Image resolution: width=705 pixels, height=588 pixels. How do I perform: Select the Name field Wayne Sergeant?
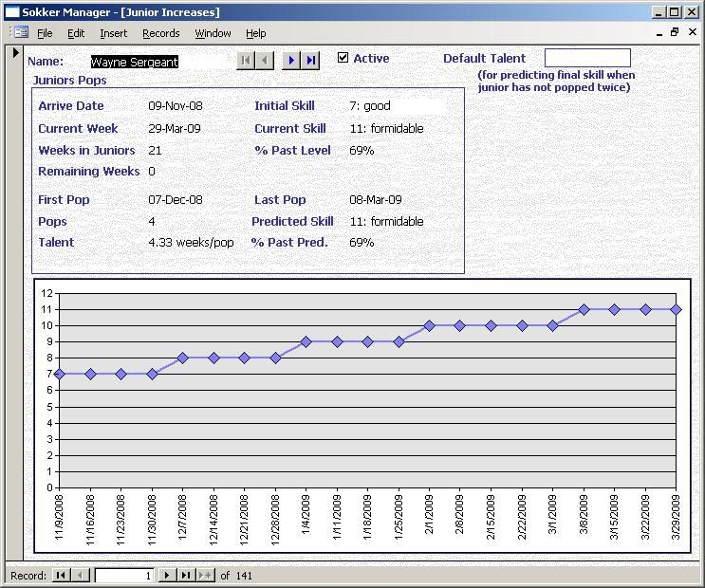[134, 62]
